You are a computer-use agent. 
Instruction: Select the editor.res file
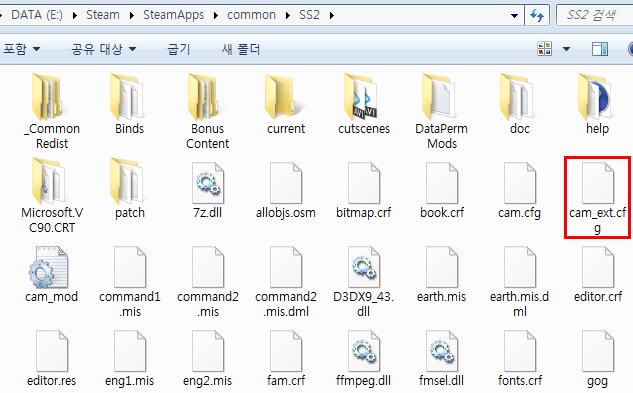tap(51, 359)
